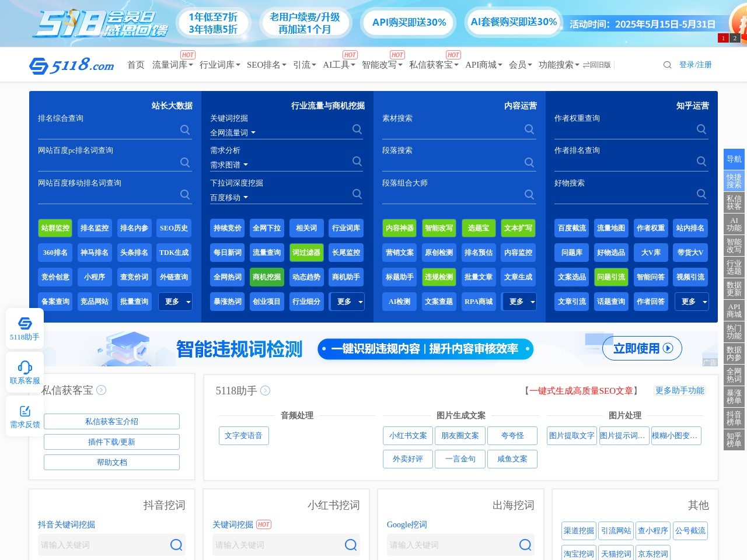The width and height of the screenshot is (747, 560).
Task: Click the 内容神器 button
Action: pyautogui.click(x=400, y=228)
